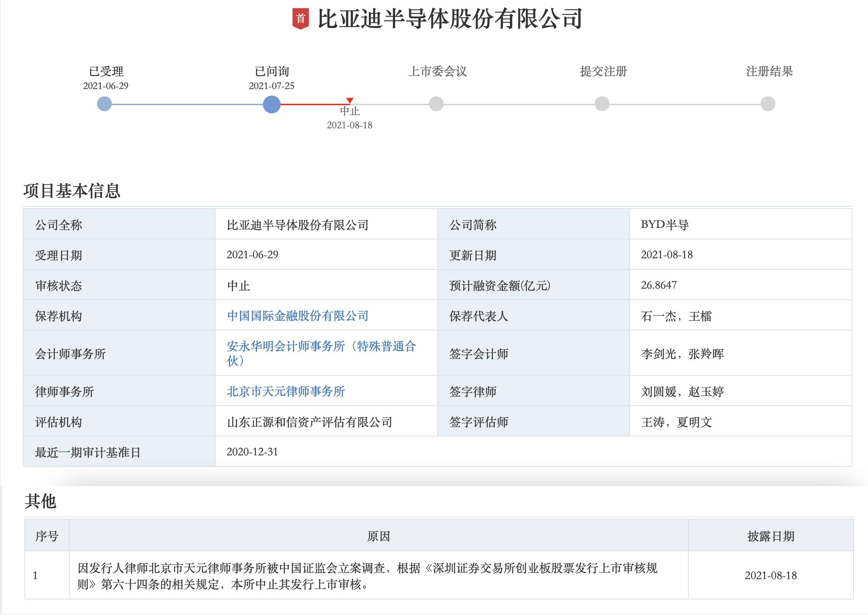Click the 26.8647 funding amount value

click(659, 285)
